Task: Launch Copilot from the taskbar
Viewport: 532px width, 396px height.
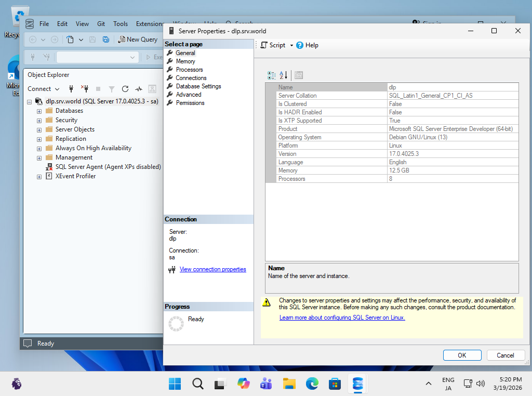Action: click(x=243, y=384)
